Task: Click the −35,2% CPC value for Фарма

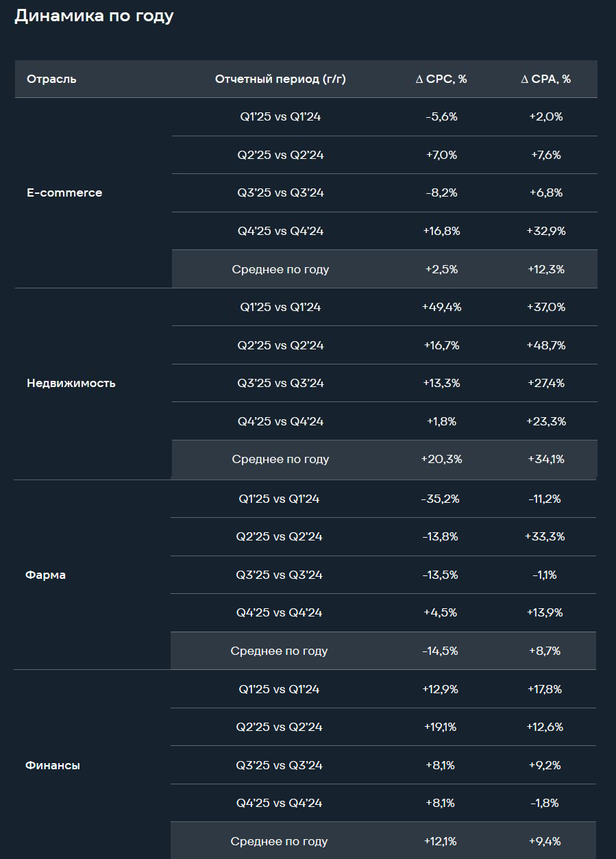Action: [441, 499]
